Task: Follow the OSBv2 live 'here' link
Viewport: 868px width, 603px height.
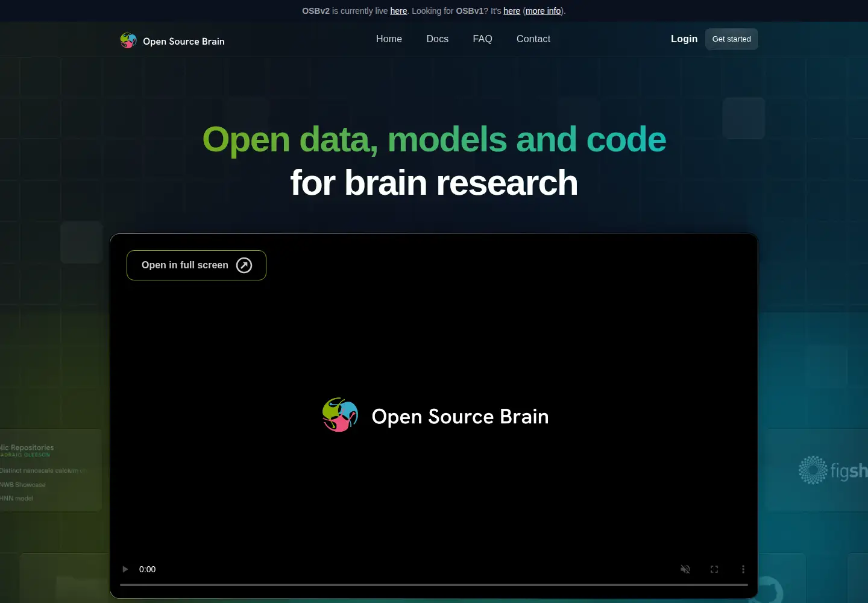Action: click(398, 11)
